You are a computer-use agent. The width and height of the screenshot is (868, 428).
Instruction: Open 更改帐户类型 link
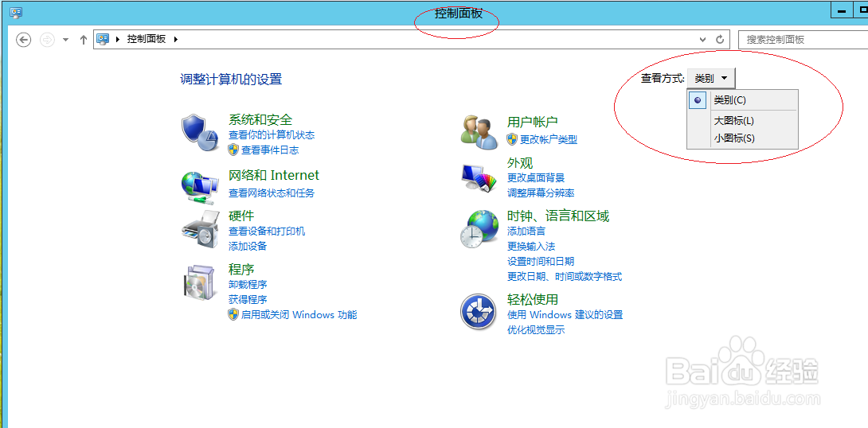tap(548, 139)
